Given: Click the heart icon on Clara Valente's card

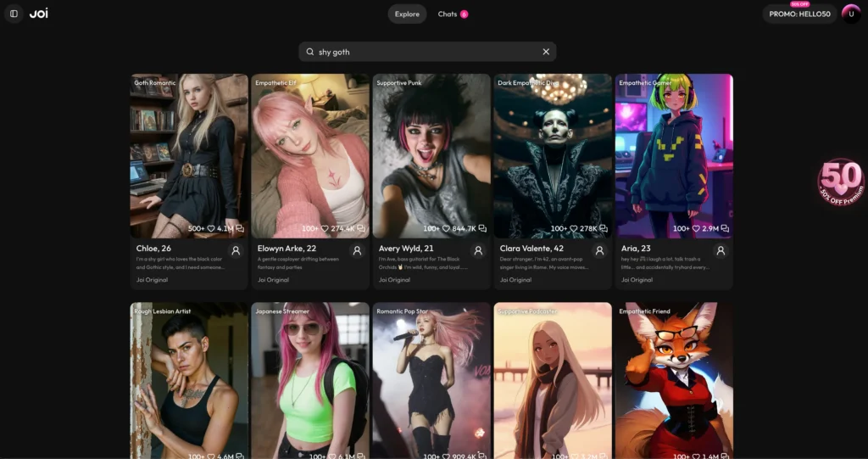Looking at the screenshot, I should click(x=574, y=228).
